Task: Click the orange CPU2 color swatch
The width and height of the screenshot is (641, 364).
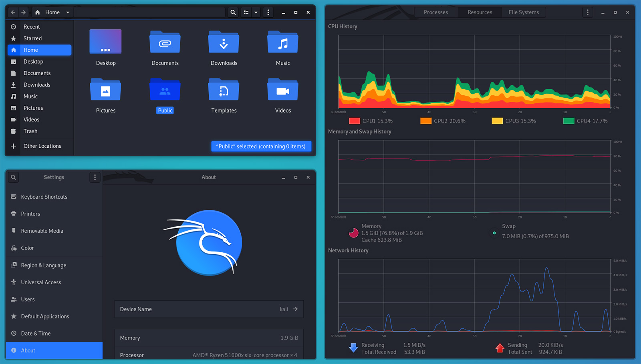Action: (x=426, y=121)
